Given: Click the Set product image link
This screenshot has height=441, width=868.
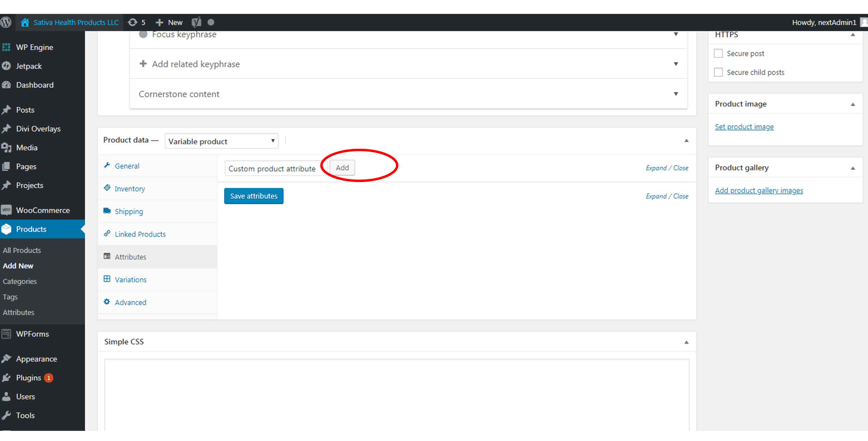Looking at the screenshot, I should (744, 127).
